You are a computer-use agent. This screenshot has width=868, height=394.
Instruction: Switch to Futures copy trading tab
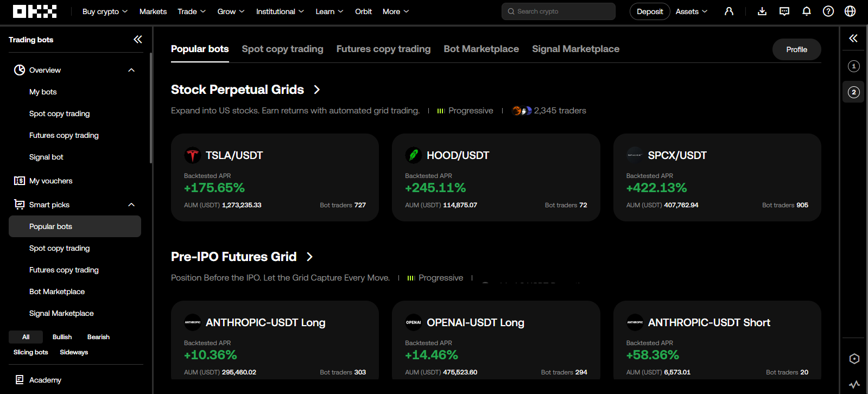coord(383,49)
